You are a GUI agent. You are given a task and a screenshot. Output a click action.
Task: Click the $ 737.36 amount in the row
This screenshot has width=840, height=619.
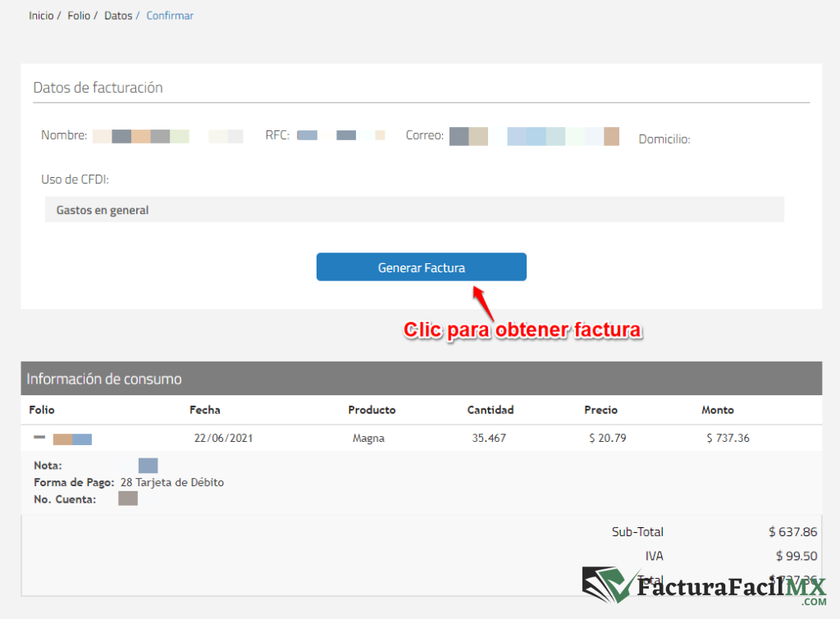[x=728, y=439]
